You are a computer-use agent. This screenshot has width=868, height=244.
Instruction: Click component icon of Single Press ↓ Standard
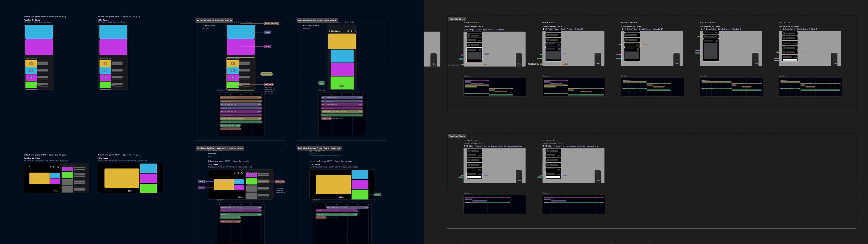tap(464, 30)
